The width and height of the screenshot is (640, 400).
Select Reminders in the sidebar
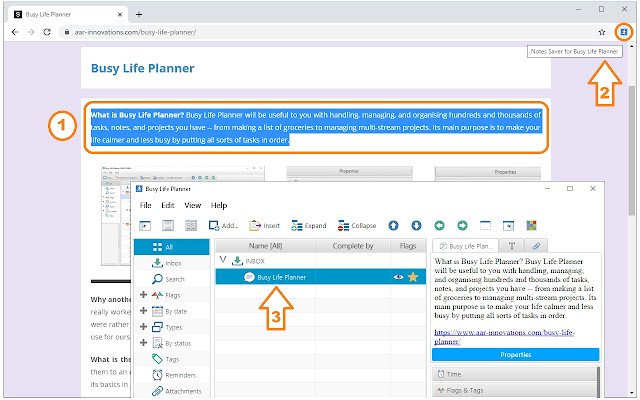[173, 375]
